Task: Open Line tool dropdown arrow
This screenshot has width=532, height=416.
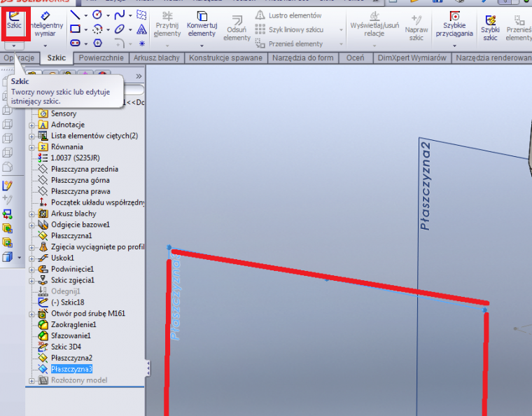Action: click(x=86, y=15)
